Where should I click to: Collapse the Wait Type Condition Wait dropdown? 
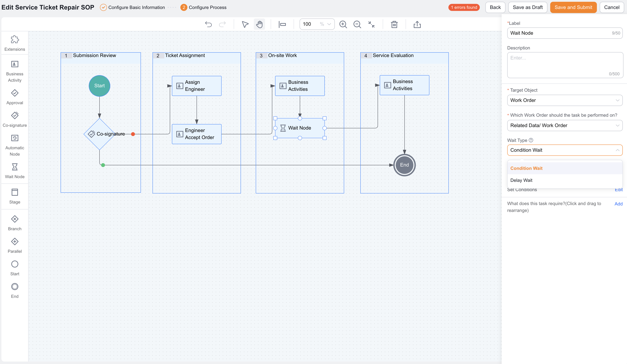pos(564,150)
